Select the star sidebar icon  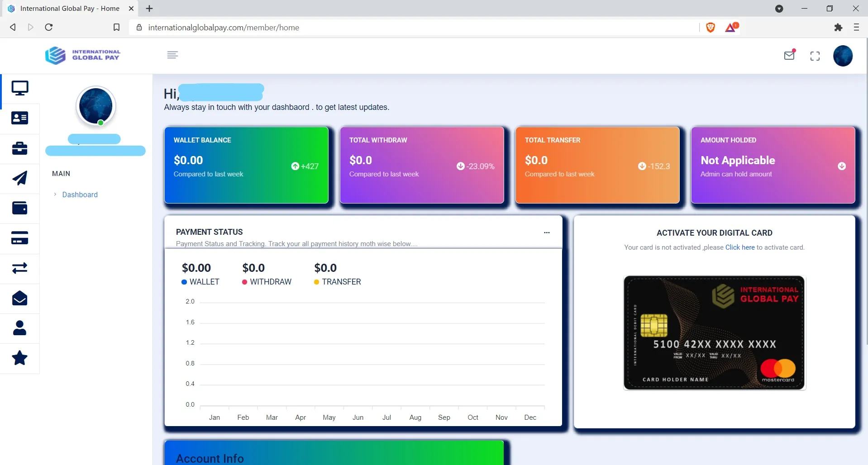click(x=20, y=358)
